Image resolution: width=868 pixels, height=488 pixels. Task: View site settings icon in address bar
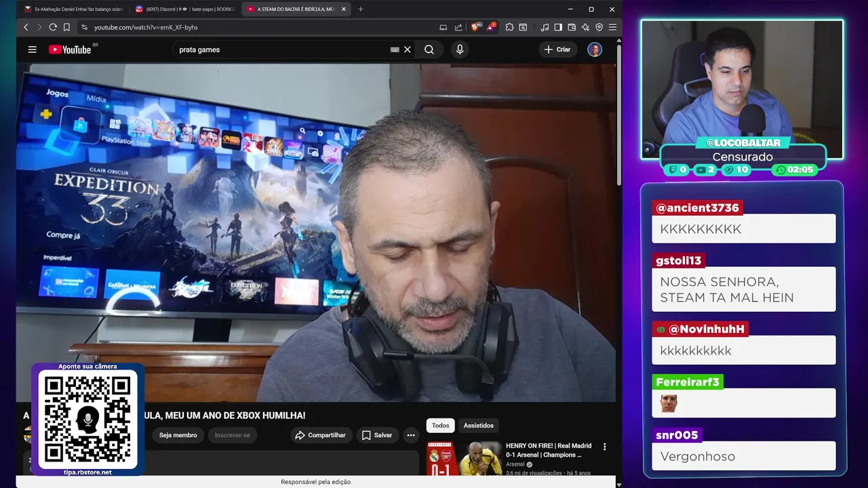click(x=85, y=27)
